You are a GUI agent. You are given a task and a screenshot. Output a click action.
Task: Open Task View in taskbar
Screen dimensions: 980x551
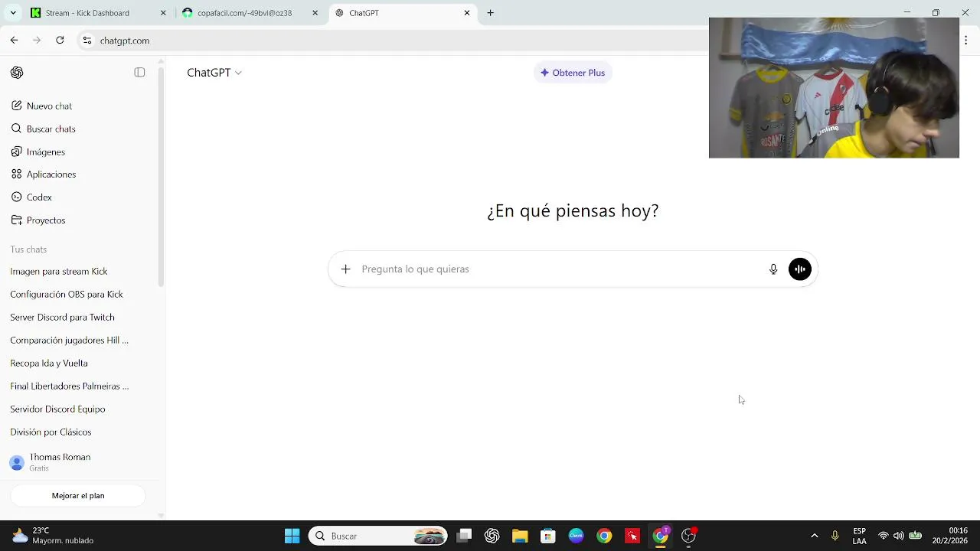click(x=464, y=536)
